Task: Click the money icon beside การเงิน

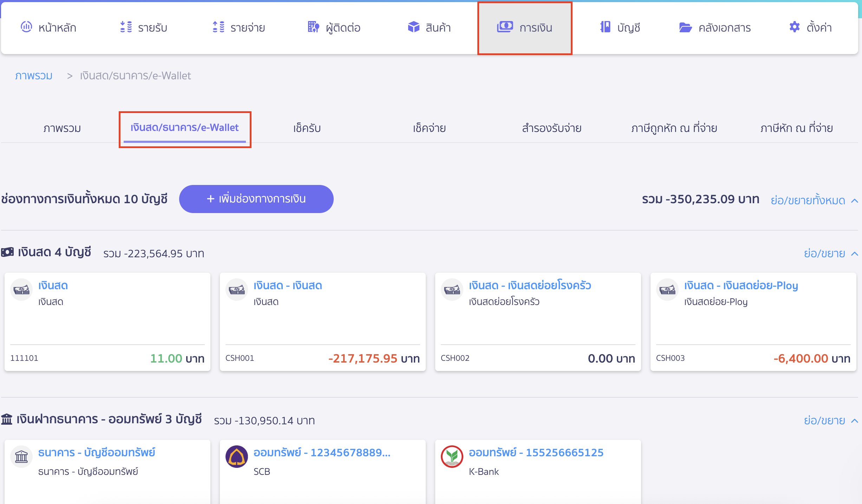Action: pos(505,27)
